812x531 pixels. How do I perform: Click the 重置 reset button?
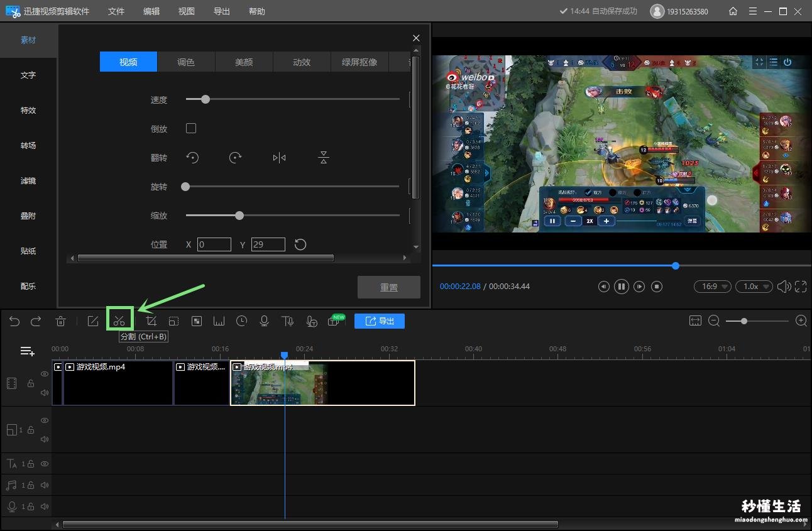389,287
